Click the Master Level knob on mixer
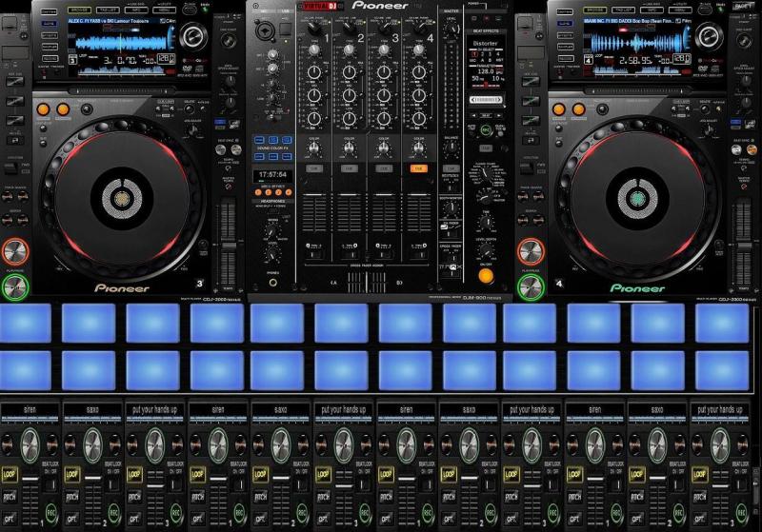The image size is (762, 532). click(x=451, y=29)
